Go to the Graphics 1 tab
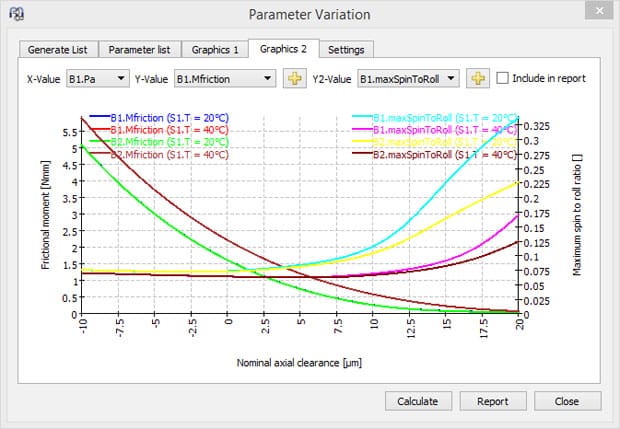This screenshot has height=429, width=620. 215,49
